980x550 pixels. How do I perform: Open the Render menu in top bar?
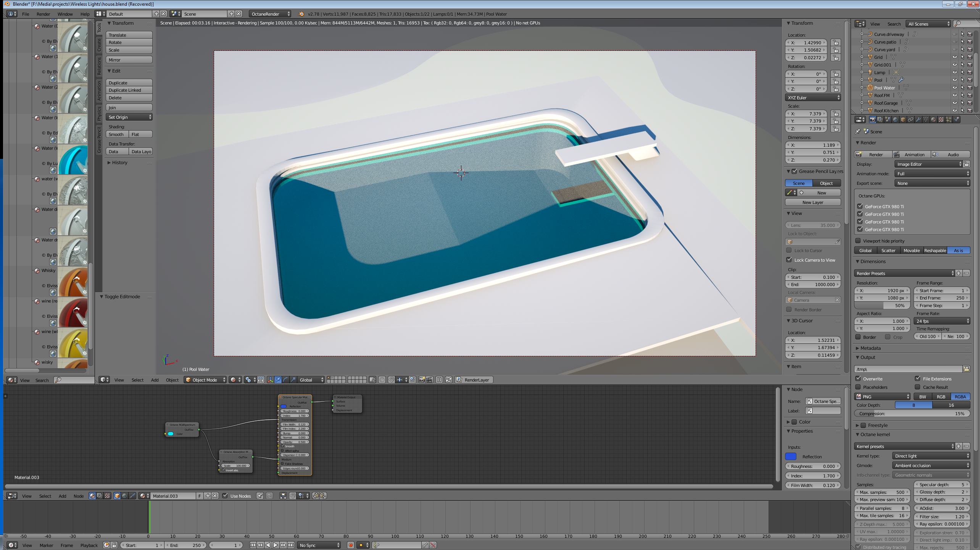tap(43, 14)
